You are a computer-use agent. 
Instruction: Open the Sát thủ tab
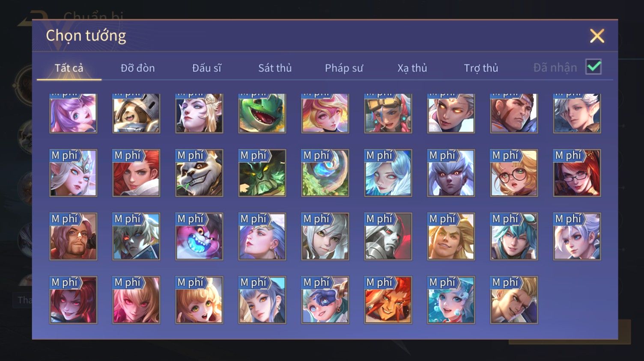click(x=275, y=68)
